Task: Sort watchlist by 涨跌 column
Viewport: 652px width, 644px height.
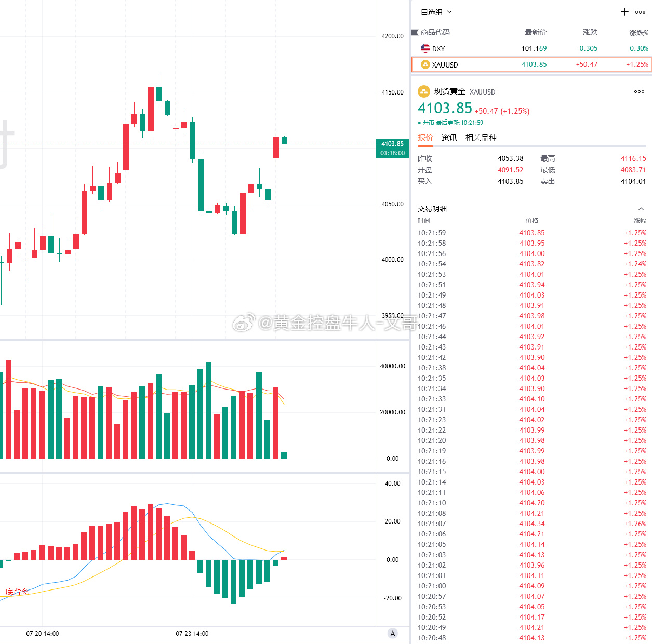Action: [x=590, y=32]
